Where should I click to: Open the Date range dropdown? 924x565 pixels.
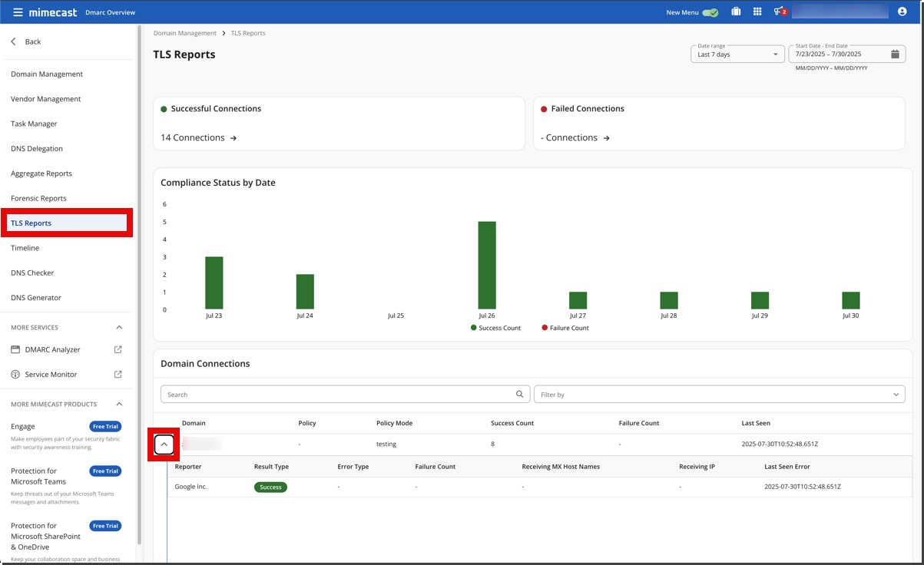click(x=737, y=55)
